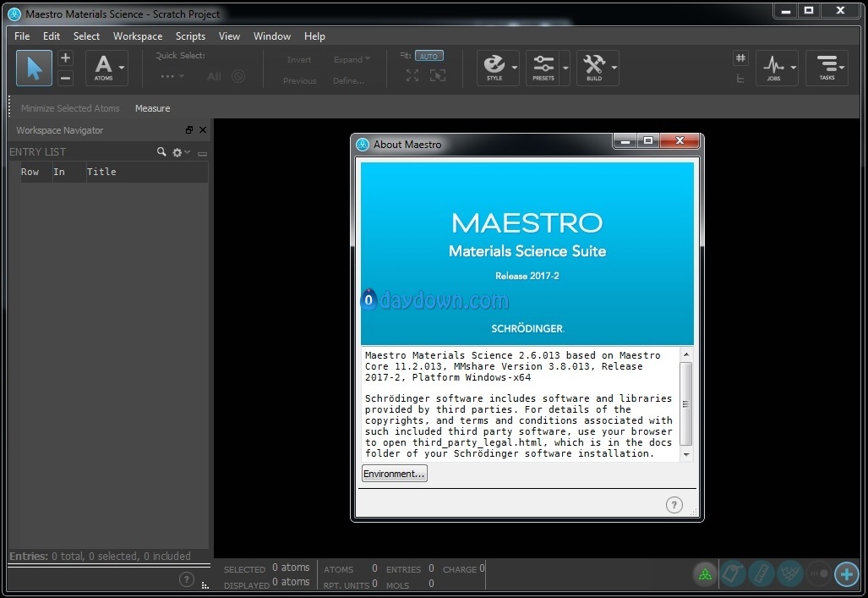Expand the Build dropdown arrow
The width and height of the screenshot is (868, 598).
(x=614, y=68)
